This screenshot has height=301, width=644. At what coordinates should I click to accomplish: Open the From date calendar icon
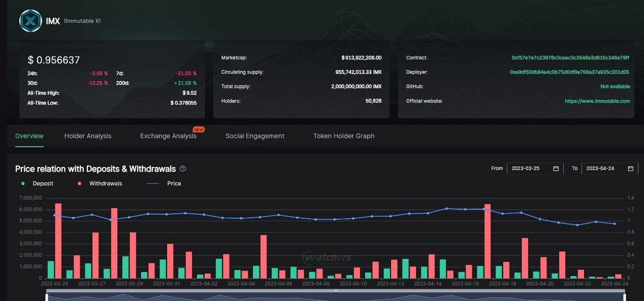pos(556,169)
